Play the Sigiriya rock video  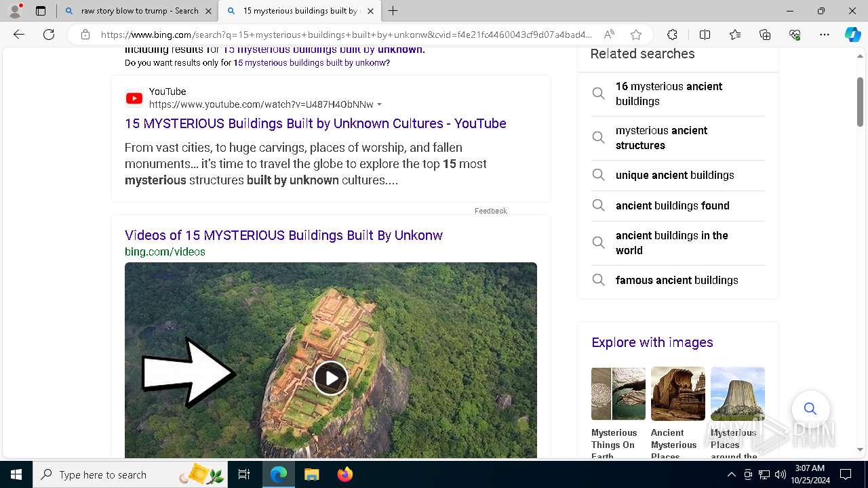[x=331, y=378]
